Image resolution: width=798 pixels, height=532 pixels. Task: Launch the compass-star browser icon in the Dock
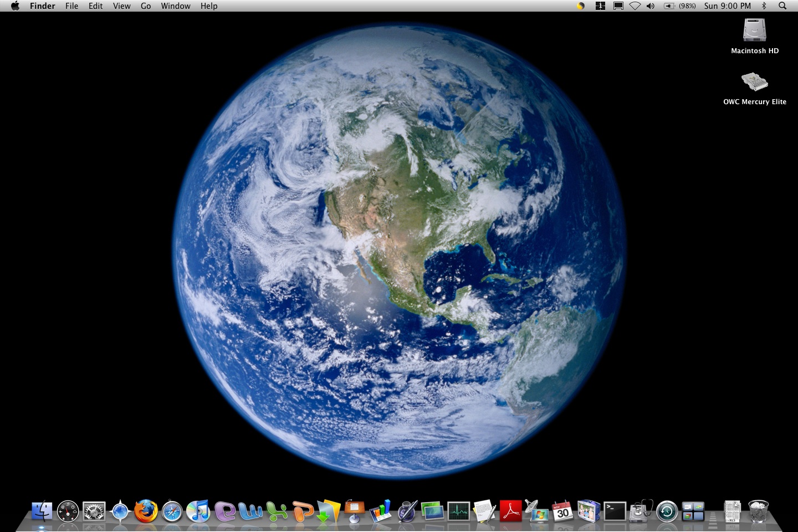coord(120,511)
